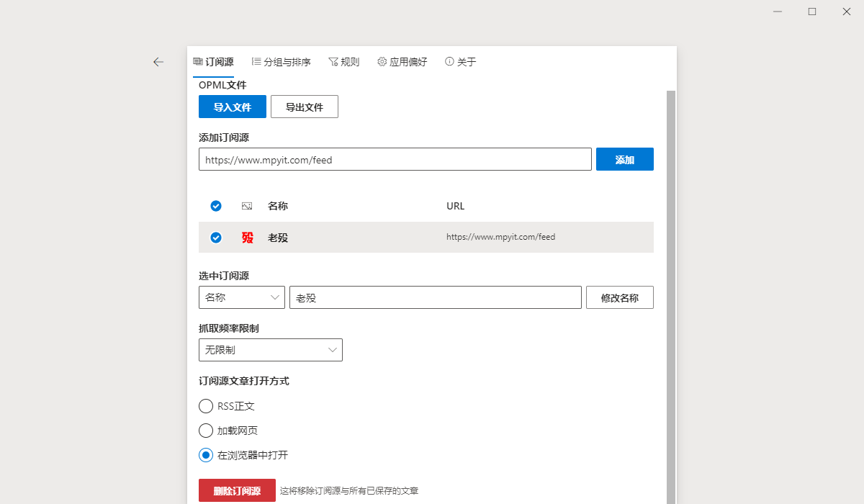Open the 分组与排序 tab
Viewport: 864px width, 504px height.
click(282, 62)
